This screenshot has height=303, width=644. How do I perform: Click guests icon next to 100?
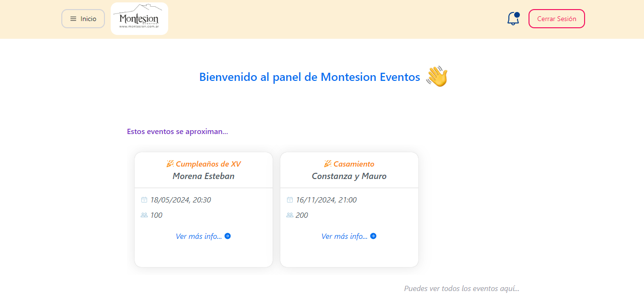coord(144,215)
